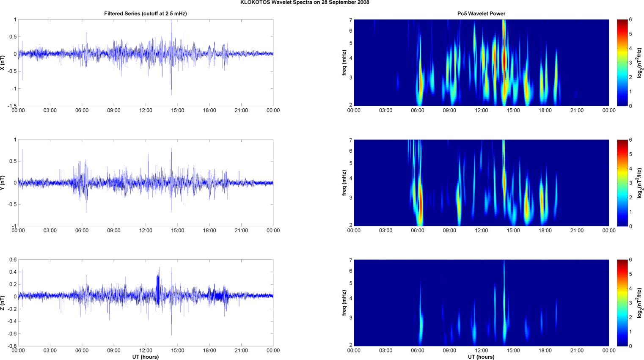
Task: Click the 12:00 tick under the X time series
Action: 146,110
